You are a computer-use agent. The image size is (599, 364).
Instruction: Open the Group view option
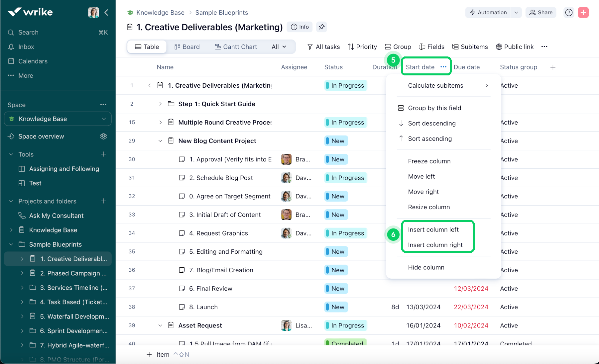click(x=398, y=46)
